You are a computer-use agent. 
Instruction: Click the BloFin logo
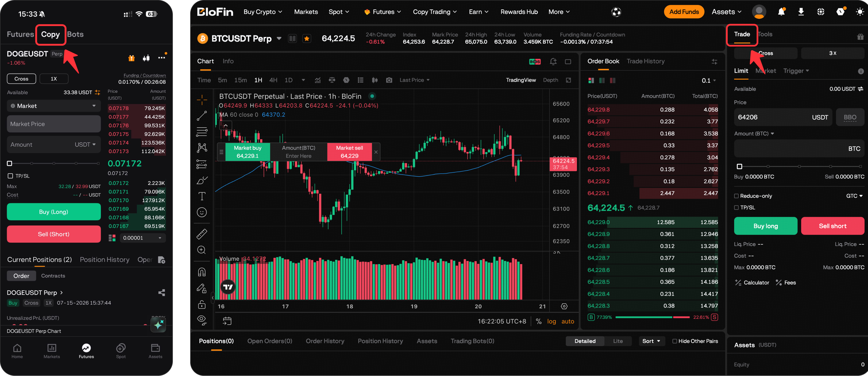[x=215, y=12]
